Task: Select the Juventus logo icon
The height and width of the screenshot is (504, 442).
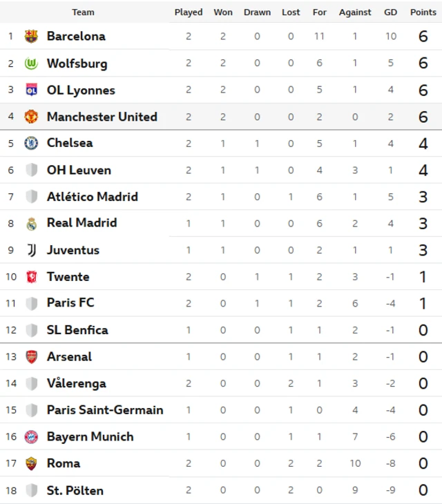Action: (x=31, y=250)
